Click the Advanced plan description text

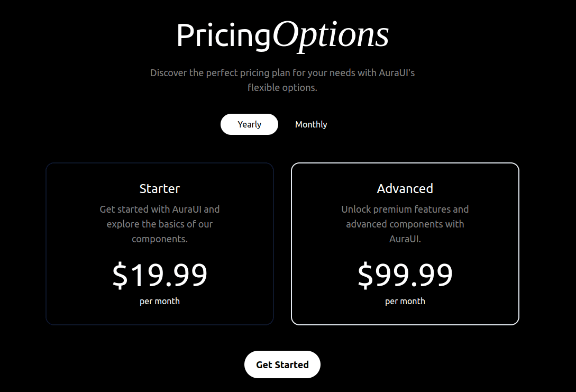coord(405,224)
